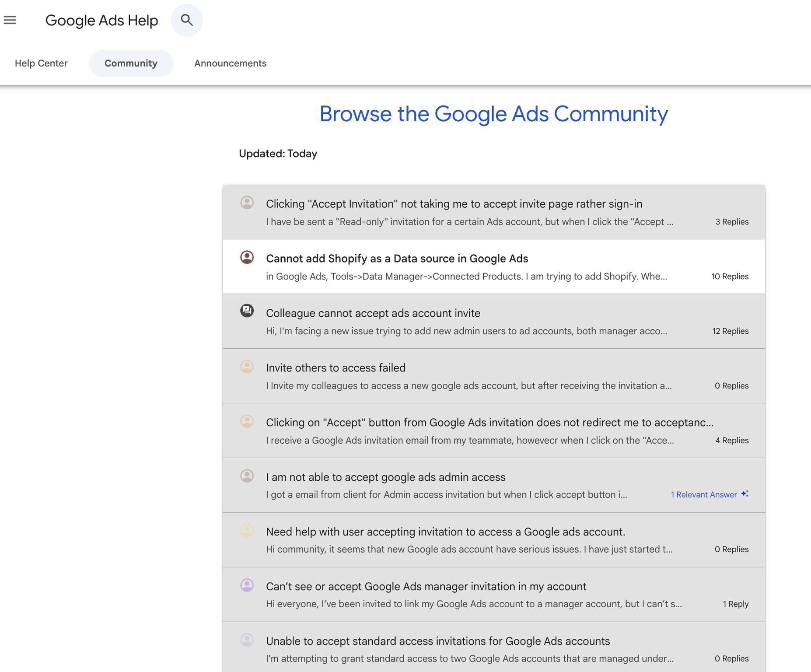Click '12 Replies' on Colleague invite thread
811x672 pixels.
coord(730,331)
